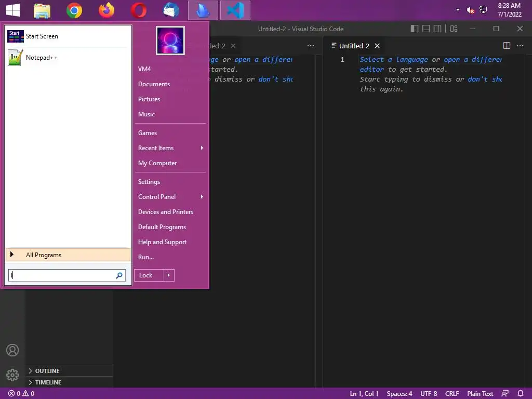Open the VM4 user folder
The height and width of the screenshot is (399, 532).
click(x=144, y=69)
